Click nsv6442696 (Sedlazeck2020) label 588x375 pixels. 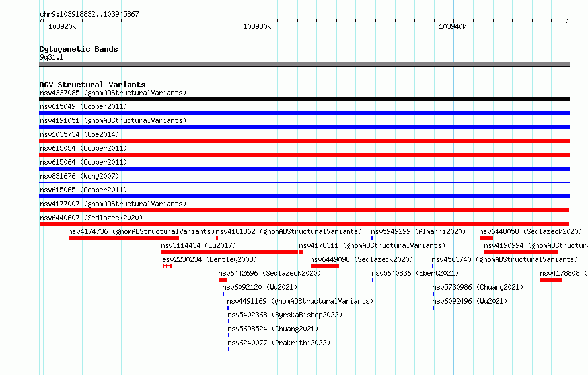tap(270, 273)
